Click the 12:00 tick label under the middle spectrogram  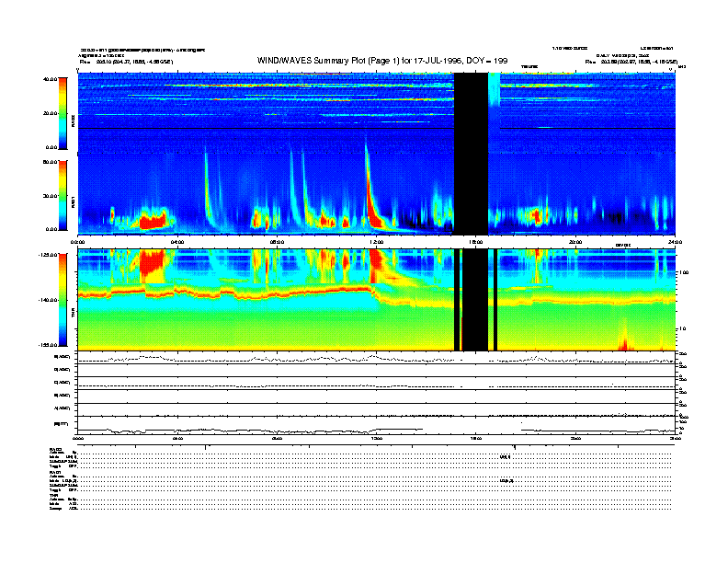pos(377,242)
